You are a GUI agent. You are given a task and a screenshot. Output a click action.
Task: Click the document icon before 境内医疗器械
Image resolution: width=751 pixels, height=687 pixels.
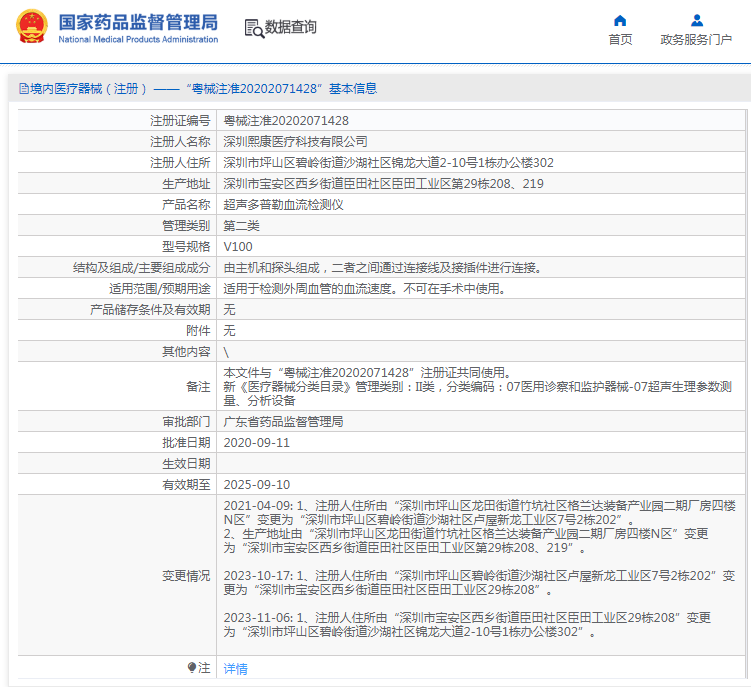23,89
